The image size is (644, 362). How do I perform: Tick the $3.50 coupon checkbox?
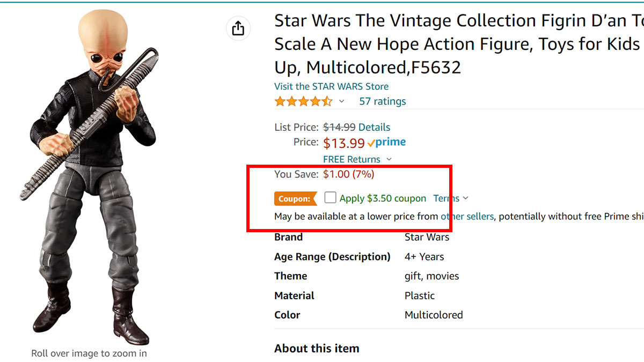[x=331, y=198]
